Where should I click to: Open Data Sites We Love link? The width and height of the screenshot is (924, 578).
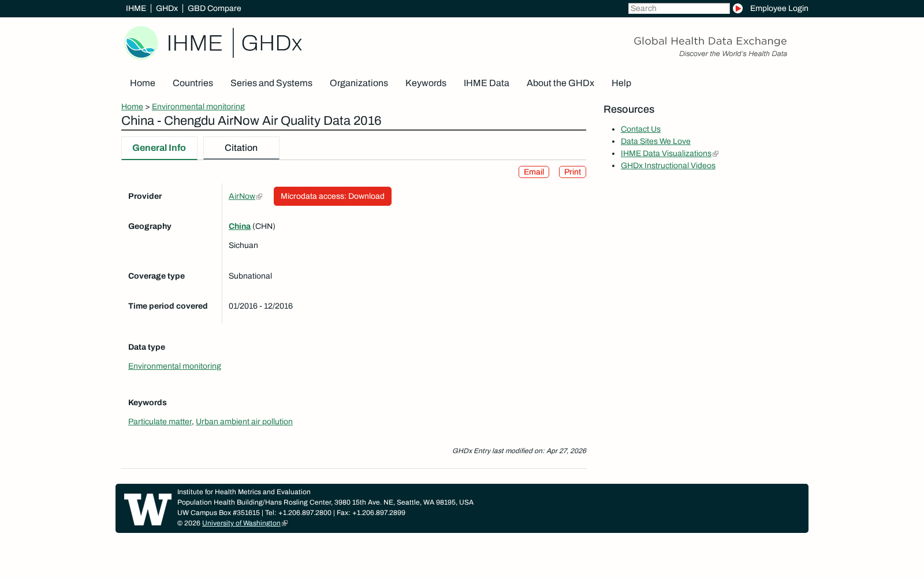click(x=655, y=142)
